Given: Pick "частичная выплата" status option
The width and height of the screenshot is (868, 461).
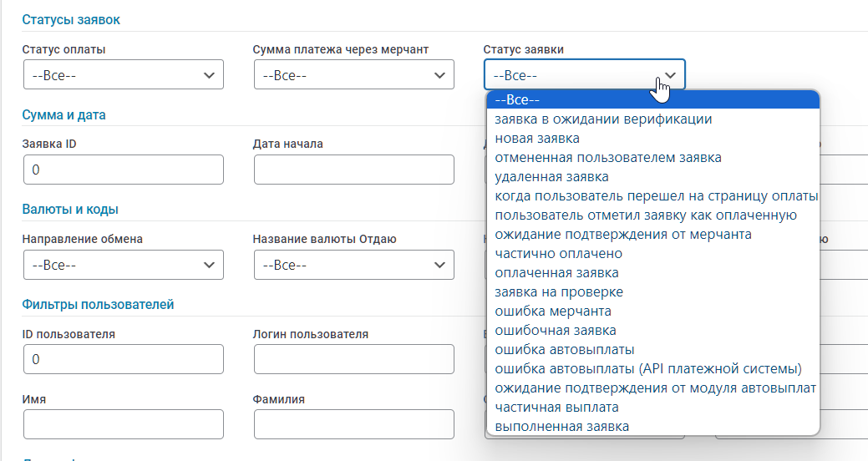Looking at the screenshot, I should 556,407.
